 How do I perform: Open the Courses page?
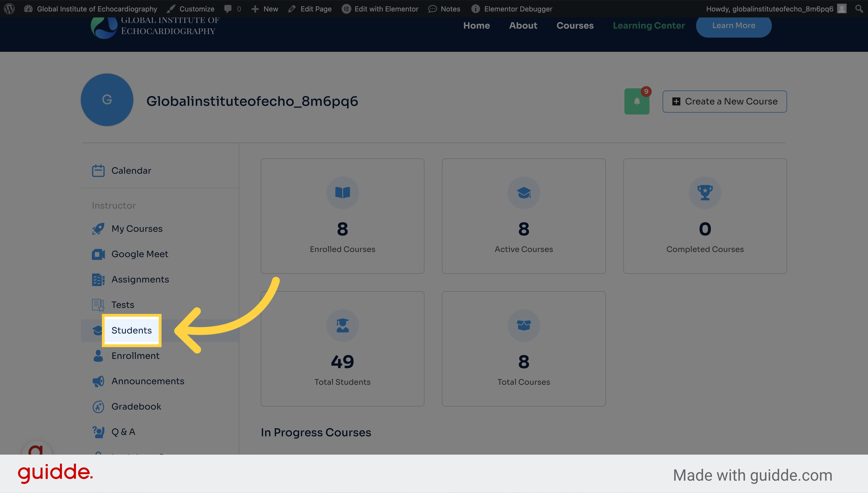tap(575, 25)
